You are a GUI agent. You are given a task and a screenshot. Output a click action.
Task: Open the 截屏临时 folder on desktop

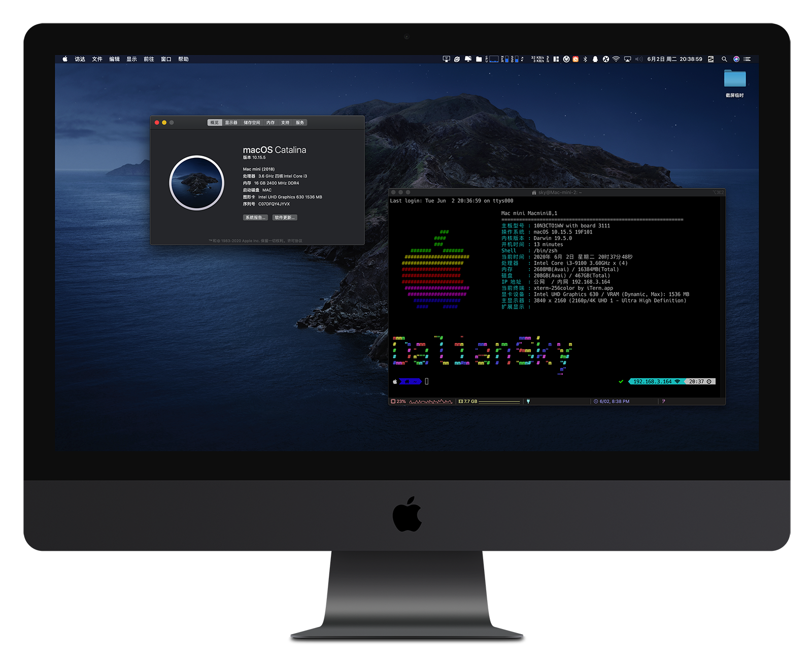(734, 83)
